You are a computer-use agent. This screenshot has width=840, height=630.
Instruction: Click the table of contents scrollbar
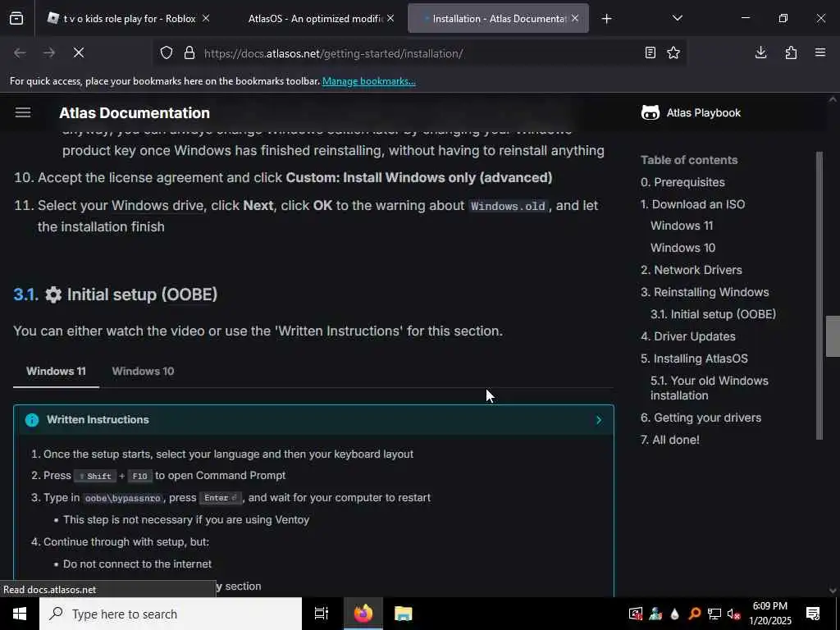click(x=819, y=295)
